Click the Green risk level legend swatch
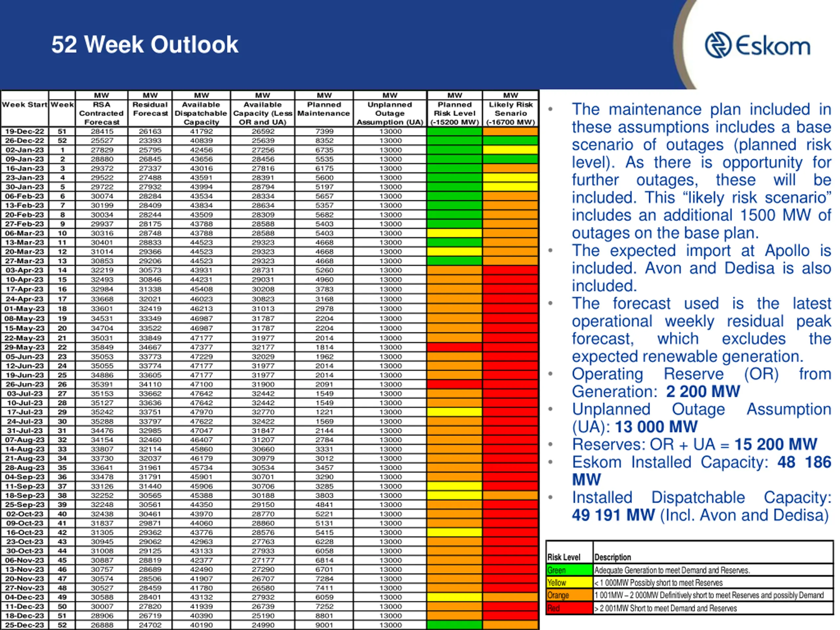The width and height of the screenshot is (840, 630). [569, 570]
